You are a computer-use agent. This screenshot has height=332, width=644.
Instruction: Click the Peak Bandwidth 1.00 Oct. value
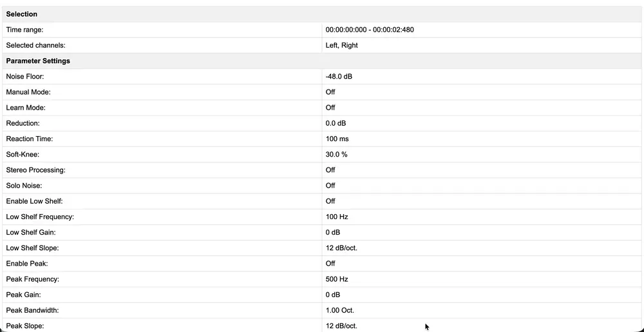(339, 310)
